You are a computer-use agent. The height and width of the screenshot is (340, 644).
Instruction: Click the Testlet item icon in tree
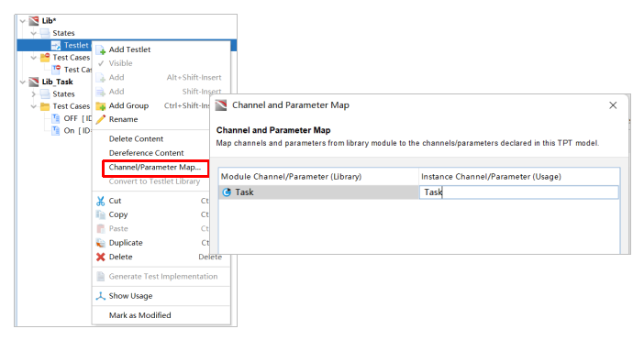point(56,45)
